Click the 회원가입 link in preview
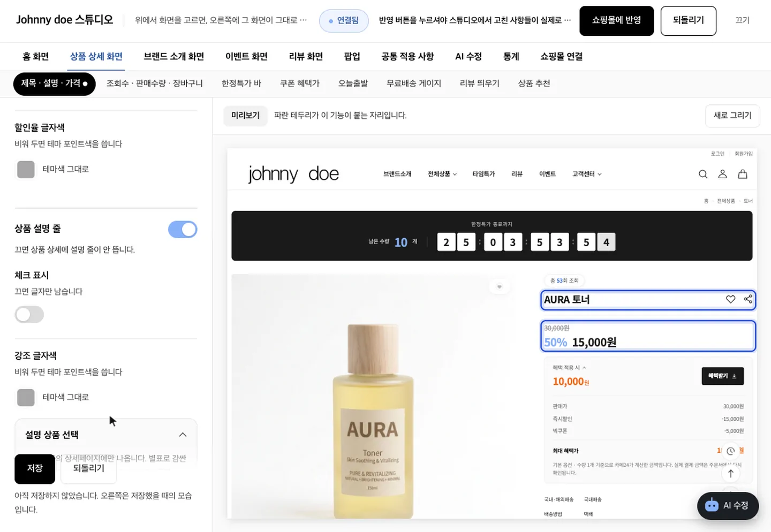Screen dimensions: 771x532 pyautogui.click(x=744, y=154)
